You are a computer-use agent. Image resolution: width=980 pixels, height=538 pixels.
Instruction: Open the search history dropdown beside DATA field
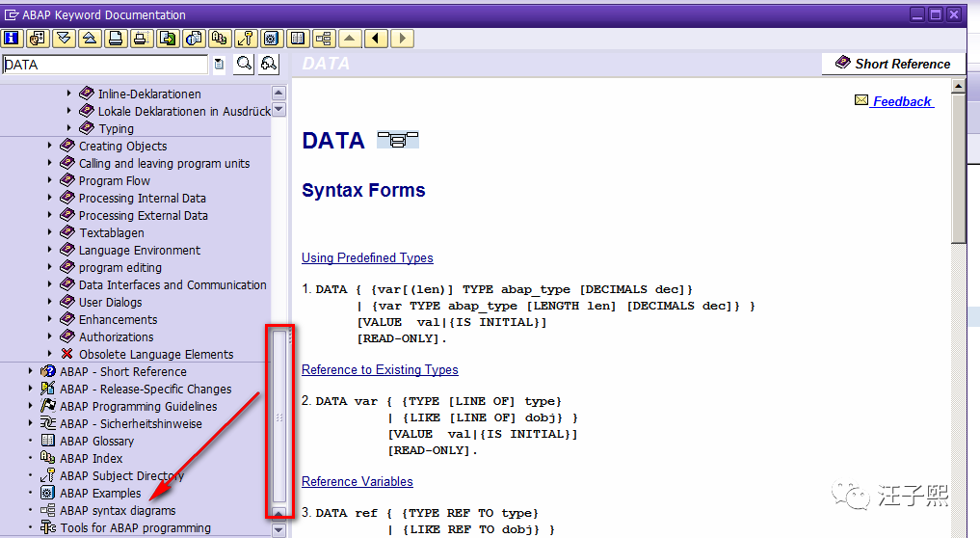click(219, 64)
